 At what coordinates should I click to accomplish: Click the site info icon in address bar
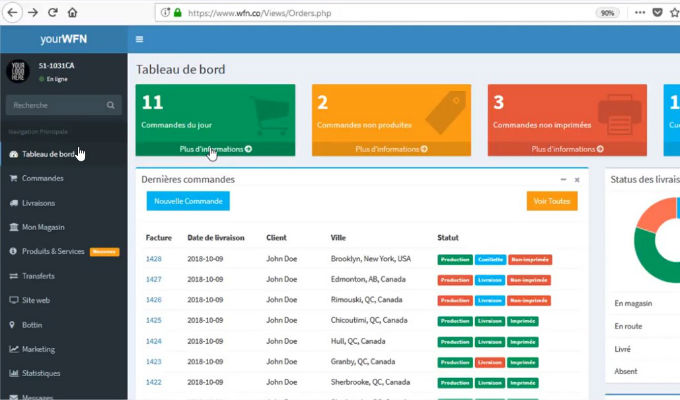point(165,13)
